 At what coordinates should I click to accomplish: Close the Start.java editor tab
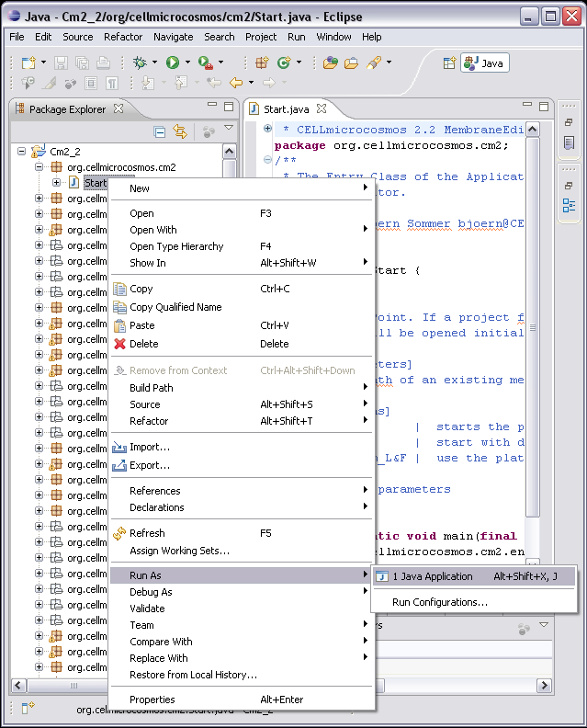click(x=322, y=109)
